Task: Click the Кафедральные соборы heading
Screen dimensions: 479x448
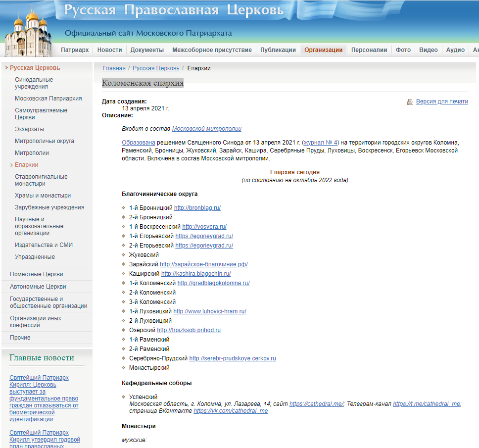Action: 157,383
